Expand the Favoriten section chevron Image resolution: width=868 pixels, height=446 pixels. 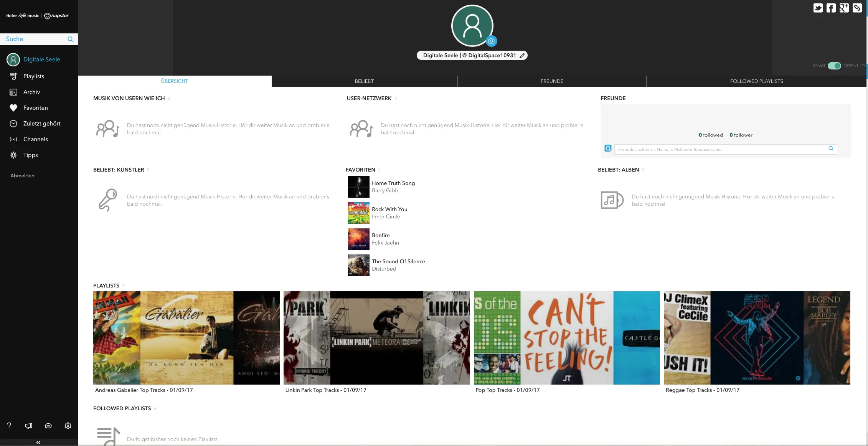click(380, 170)
